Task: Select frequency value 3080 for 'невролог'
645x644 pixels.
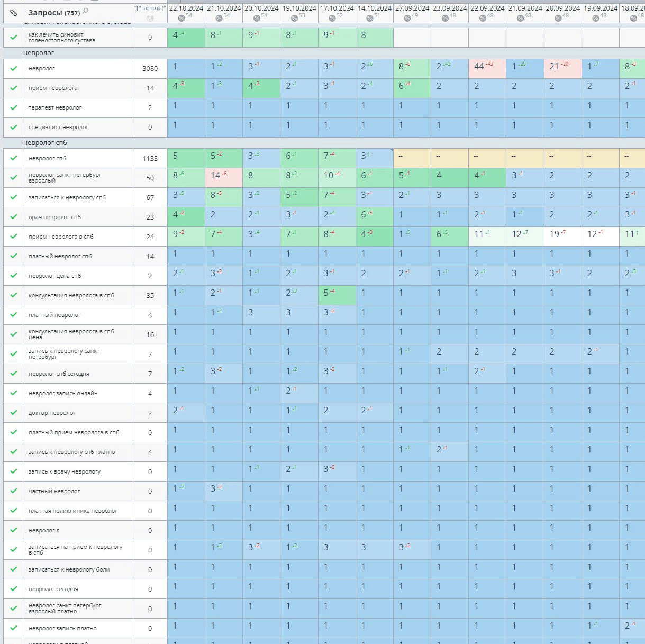Action: pyautogui.click(x=150, y=68)
